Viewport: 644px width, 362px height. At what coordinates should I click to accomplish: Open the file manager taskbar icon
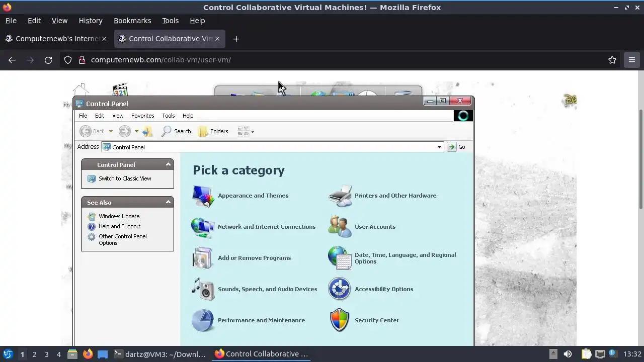click(x=72, y=354)
